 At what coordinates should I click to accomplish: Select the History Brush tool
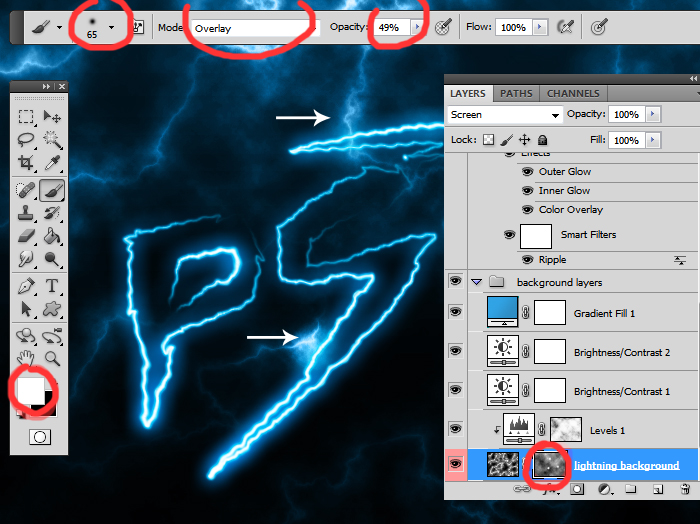(52, 213)
